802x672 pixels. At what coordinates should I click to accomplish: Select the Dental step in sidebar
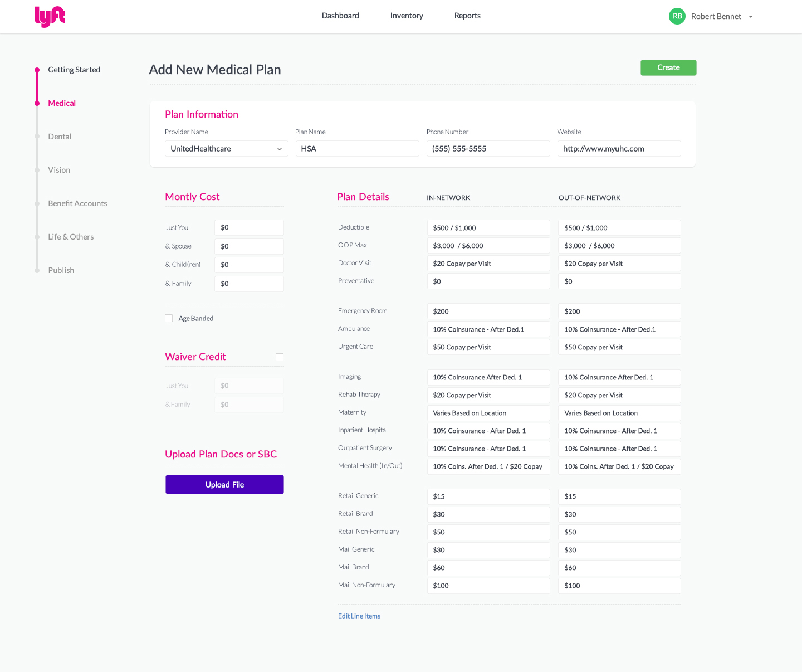point(60,137)
